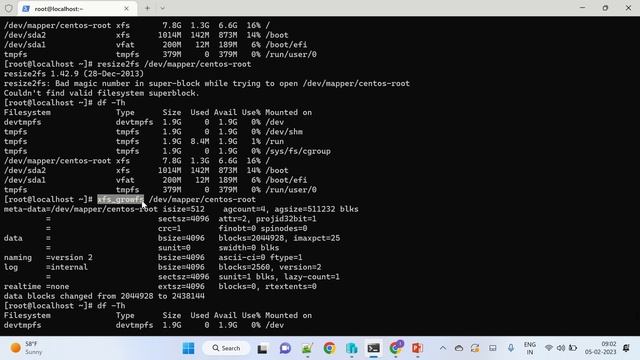The height and width of the screenshot is (360, 640).
Task: Show hidden system tray icons
Action: (442, 348)
